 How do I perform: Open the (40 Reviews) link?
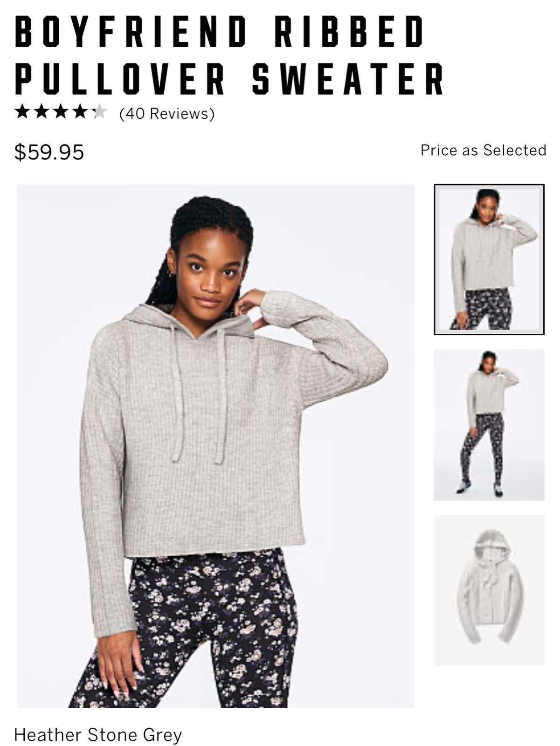pos(167,113)
